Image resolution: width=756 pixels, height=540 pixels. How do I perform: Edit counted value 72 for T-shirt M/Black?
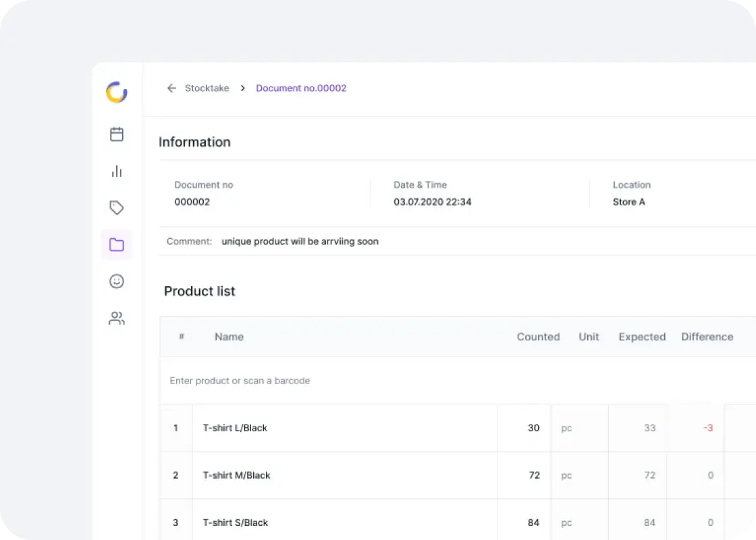[533, 475]
